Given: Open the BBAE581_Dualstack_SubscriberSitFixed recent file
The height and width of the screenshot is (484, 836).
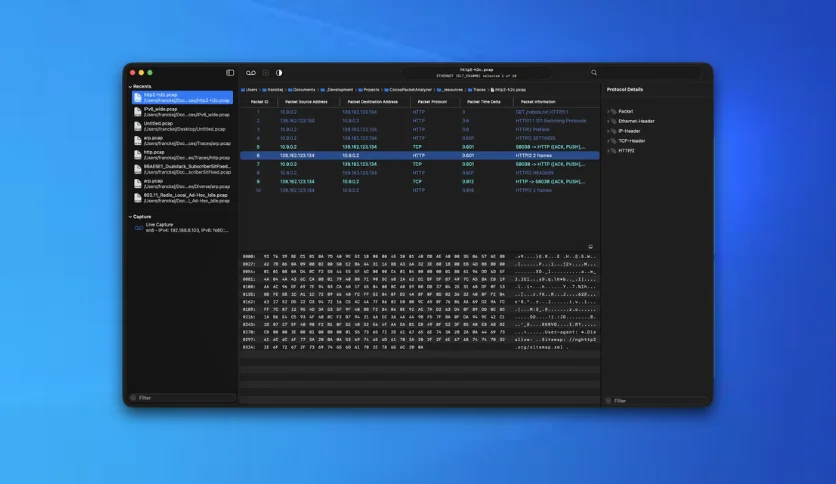Looking at the screenshot, I should [x=182, y=169].
